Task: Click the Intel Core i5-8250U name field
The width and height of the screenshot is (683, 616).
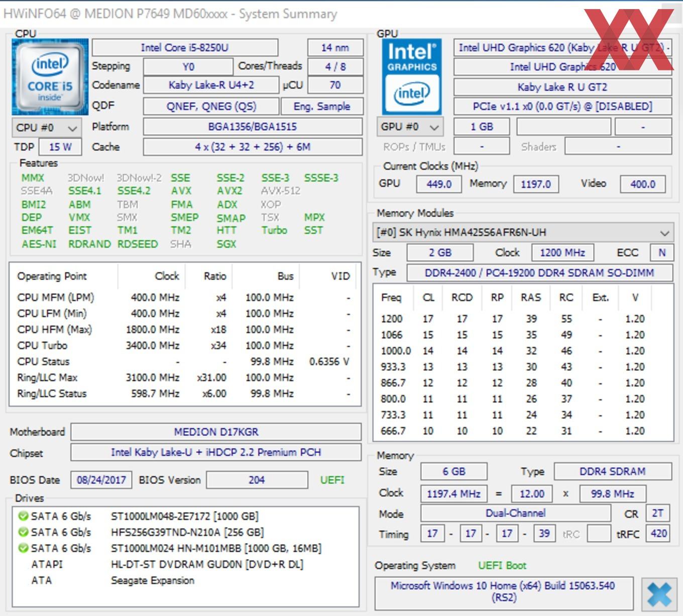Action: point(185,48)
